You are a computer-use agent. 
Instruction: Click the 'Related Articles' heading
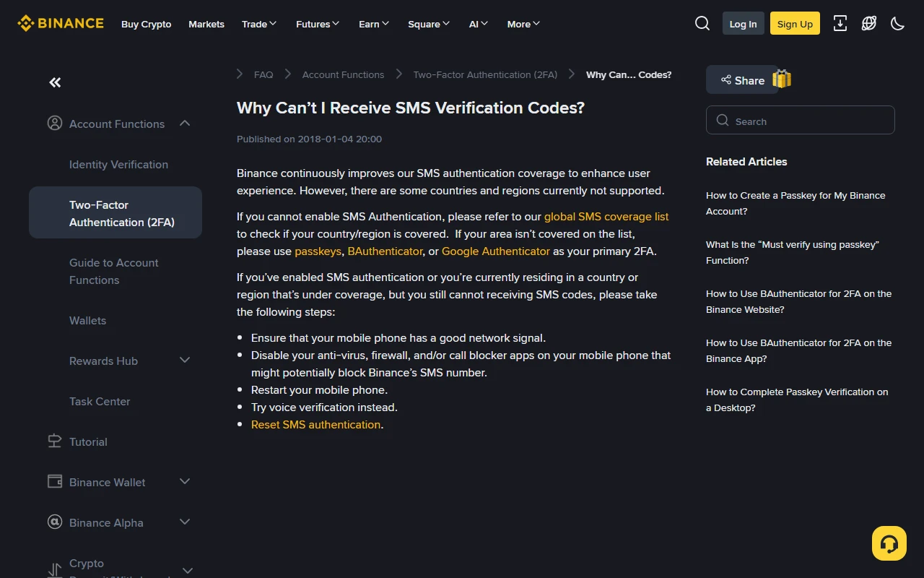746,161
